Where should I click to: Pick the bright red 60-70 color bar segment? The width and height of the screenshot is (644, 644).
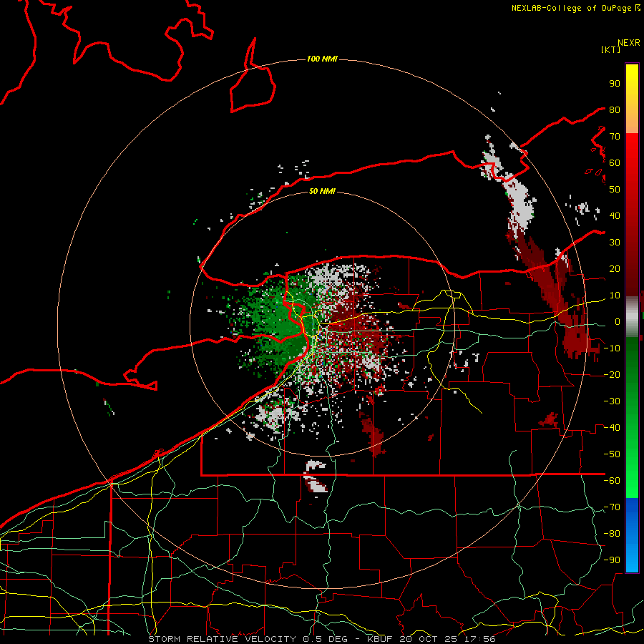point(632,150)
